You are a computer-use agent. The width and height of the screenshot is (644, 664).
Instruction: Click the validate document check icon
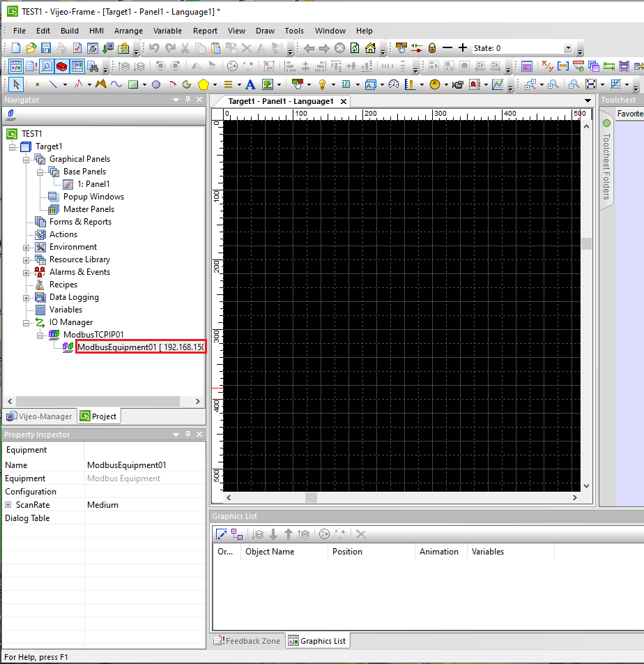pyautogui.click(x=77, y=48)
